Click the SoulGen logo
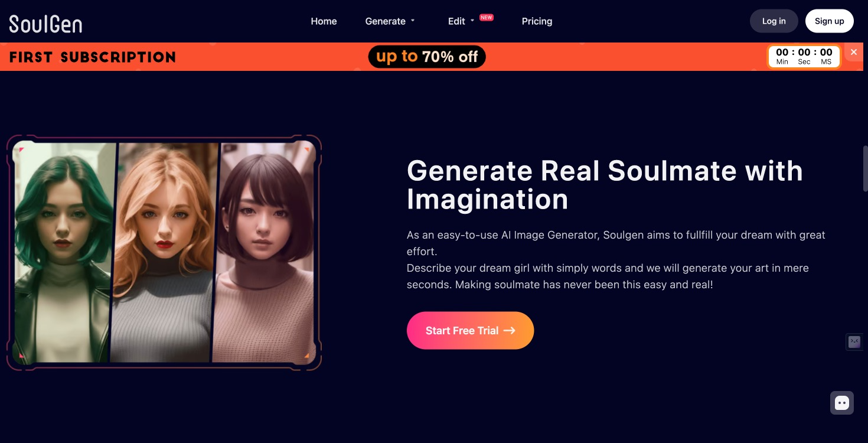This screenshot has height=443, width=868. [45, 23]
